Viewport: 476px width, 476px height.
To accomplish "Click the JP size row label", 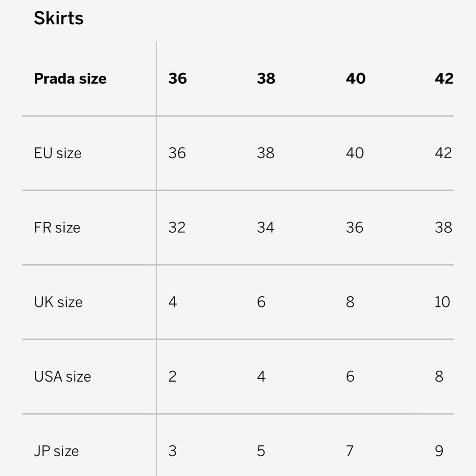I will pos(56,451).
